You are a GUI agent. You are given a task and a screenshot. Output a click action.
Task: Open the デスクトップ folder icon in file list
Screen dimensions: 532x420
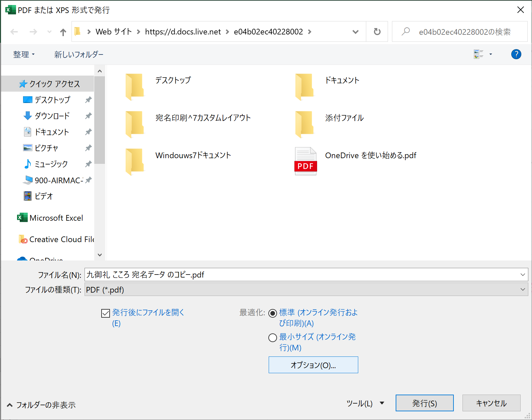coord(135,87)
